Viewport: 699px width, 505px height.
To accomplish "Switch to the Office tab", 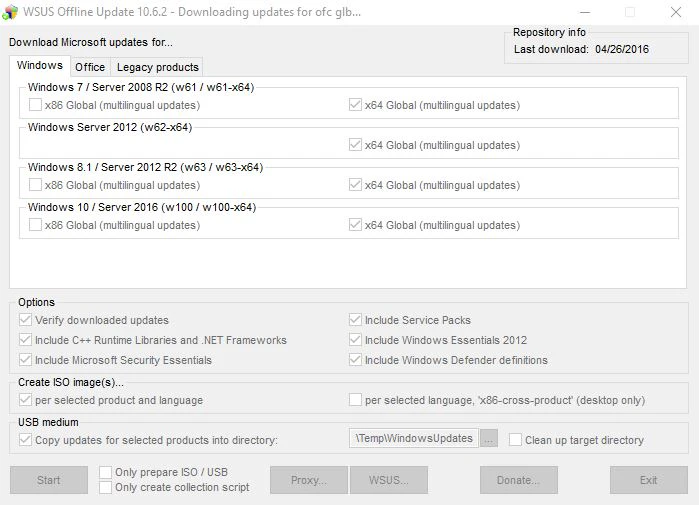I will point(90,67).
